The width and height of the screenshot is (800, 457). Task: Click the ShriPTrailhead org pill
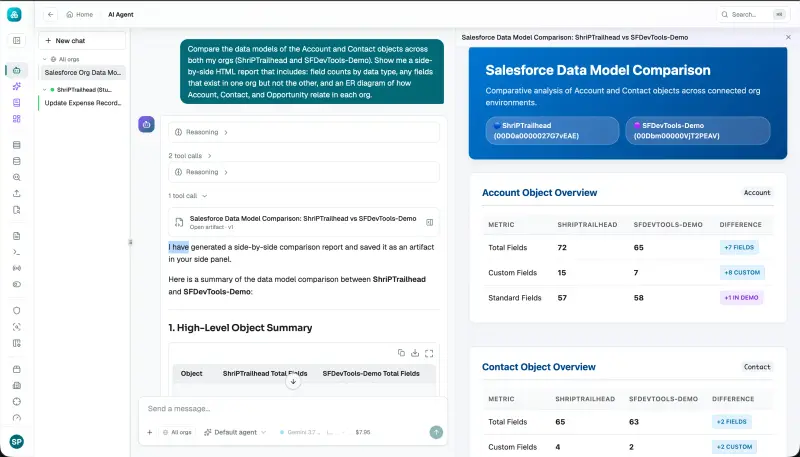[x=552, y=131]
